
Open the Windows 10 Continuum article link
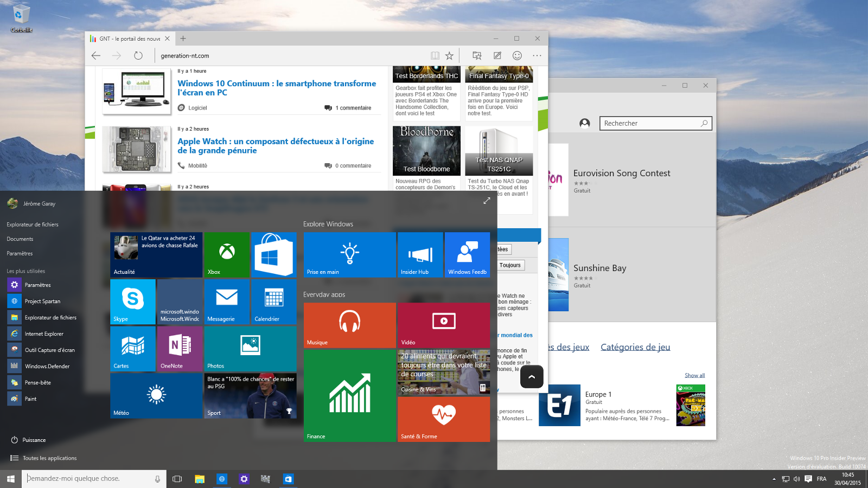coord(277,88)
